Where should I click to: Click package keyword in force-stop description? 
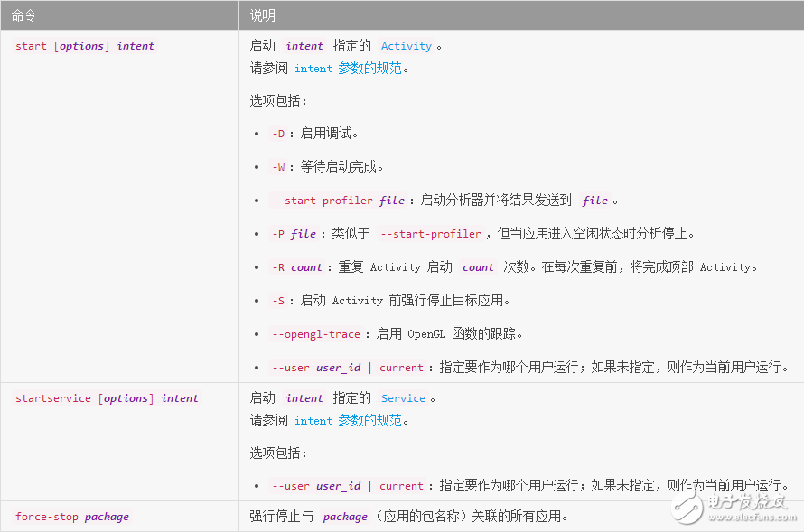(x=345, y=517)
